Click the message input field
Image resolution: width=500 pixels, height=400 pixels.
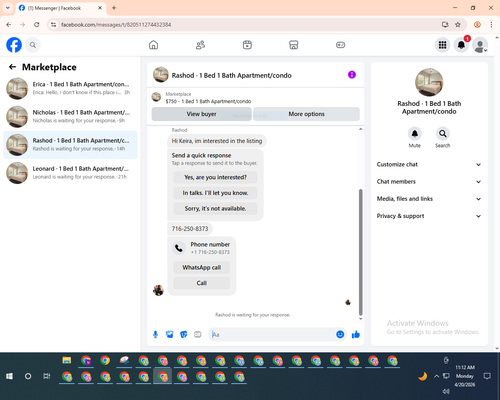tap(272, 334)
